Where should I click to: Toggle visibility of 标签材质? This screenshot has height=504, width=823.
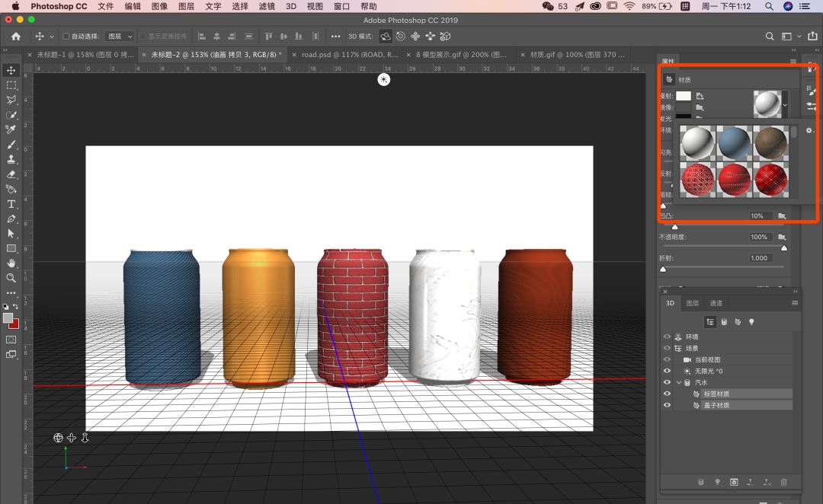(x=667, y=394)
